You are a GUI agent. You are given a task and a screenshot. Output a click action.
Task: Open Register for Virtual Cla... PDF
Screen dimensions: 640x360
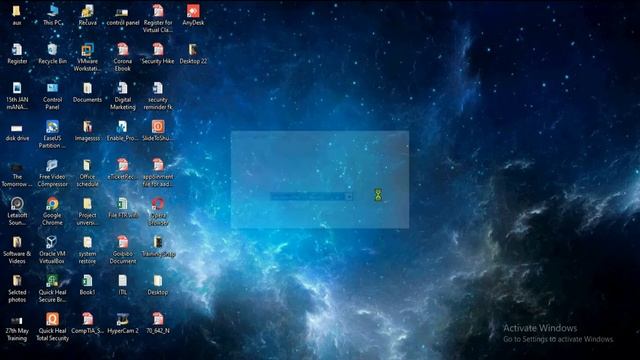tap(158, 18)
